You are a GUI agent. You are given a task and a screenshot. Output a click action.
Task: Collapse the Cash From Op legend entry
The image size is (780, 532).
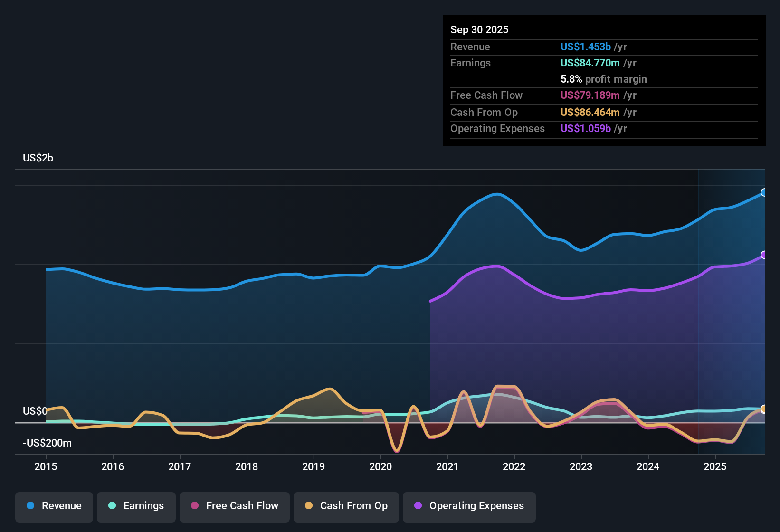click(346, 506)
